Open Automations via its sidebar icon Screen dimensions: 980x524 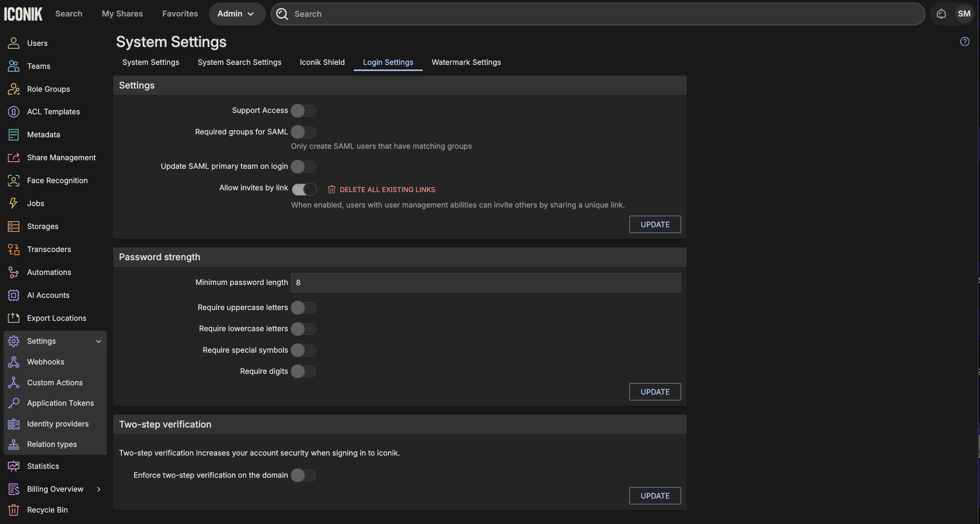(13, 272)
